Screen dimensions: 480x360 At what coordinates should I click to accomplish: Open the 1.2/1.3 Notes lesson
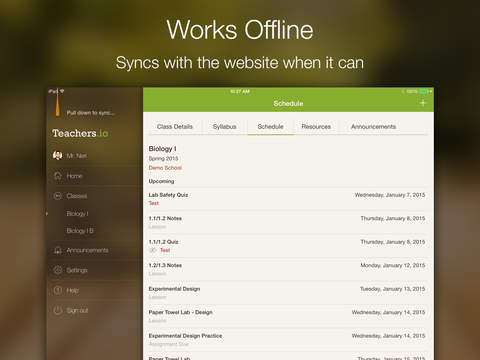[287, 269]
